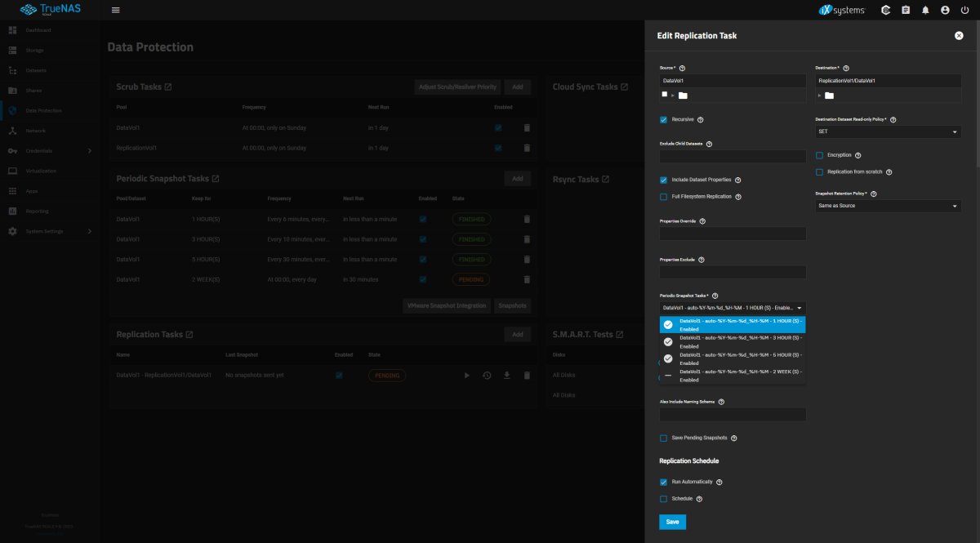Show help for Snapshot Retention Policy
Viewport: 980px width, 543px height.
[x=873, y=194]
